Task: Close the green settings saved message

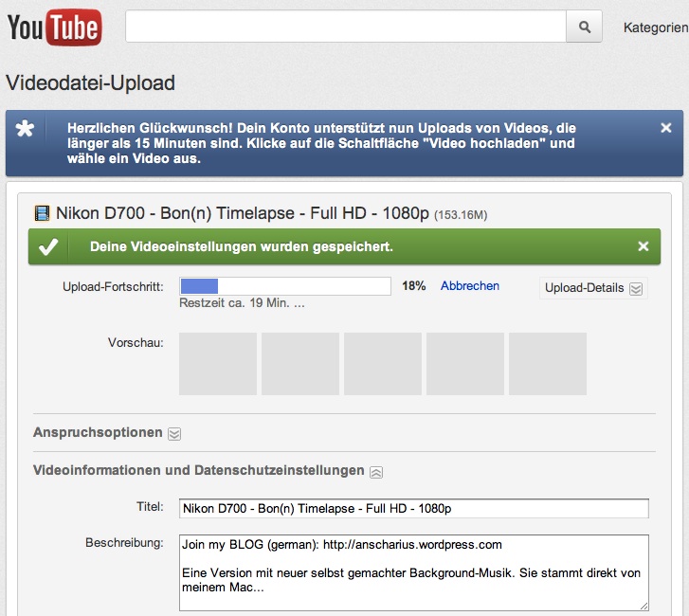Action: click(644, 246)
